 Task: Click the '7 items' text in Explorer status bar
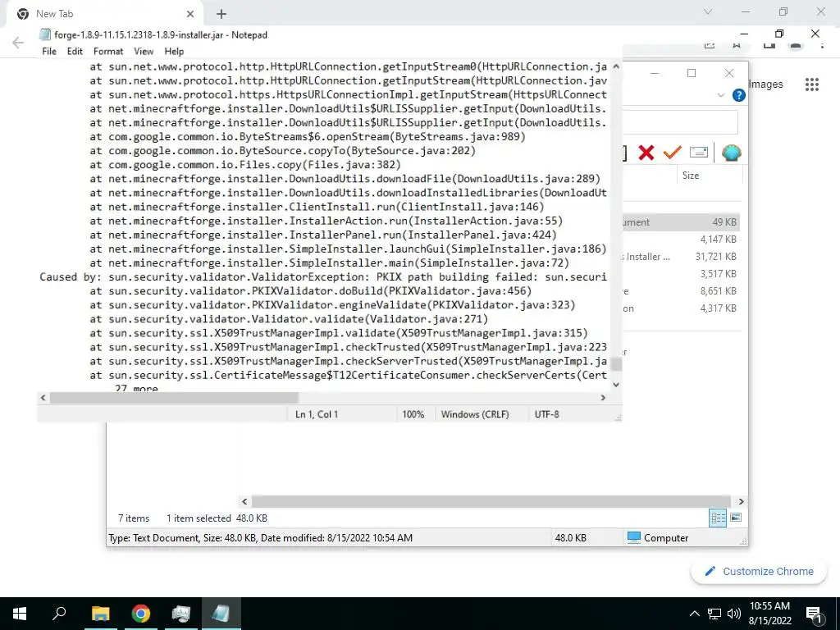134,518
